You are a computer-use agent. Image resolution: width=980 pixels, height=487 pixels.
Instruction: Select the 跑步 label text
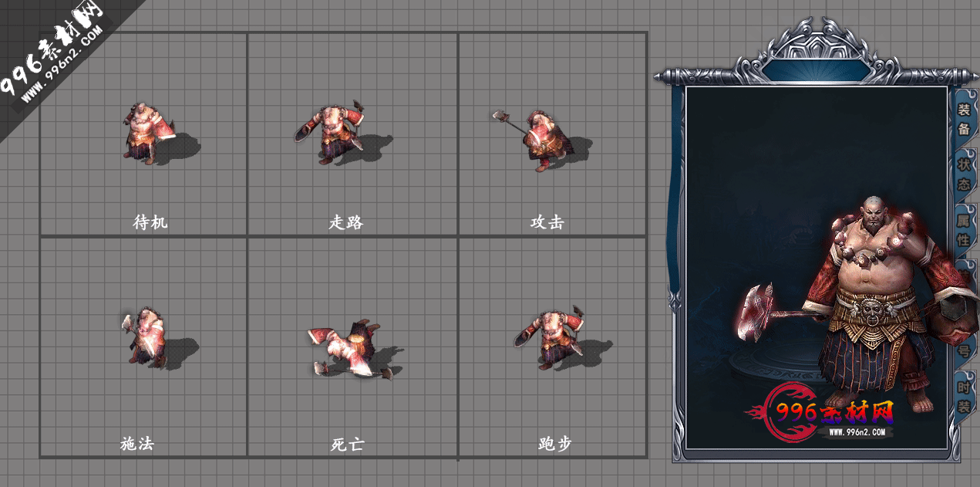(555, 444)
